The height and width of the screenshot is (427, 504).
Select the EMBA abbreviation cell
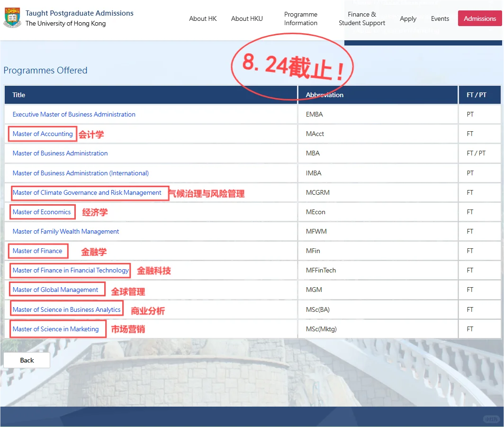point(378,114)
